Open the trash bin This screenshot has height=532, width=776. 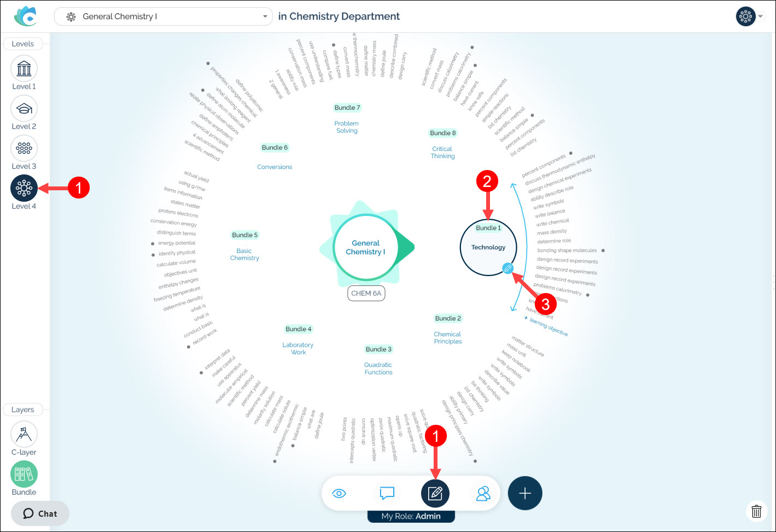[756, 511]
